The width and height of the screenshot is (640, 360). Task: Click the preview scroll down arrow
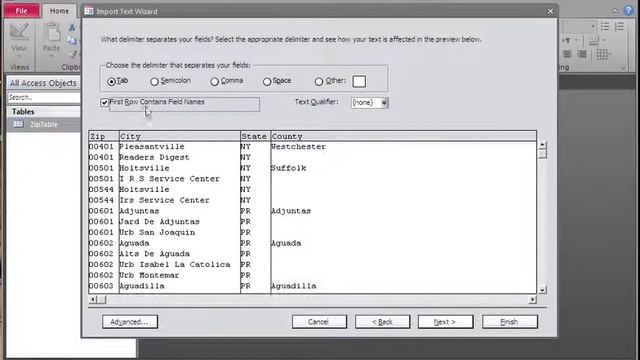[542, 290]
